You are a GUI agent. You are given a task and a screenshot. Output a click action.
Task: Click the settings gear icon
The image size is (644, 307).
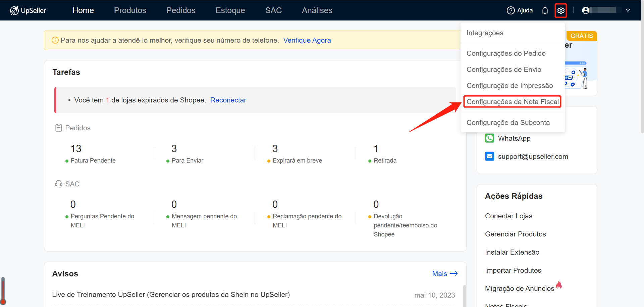click(x=561, y=10)
